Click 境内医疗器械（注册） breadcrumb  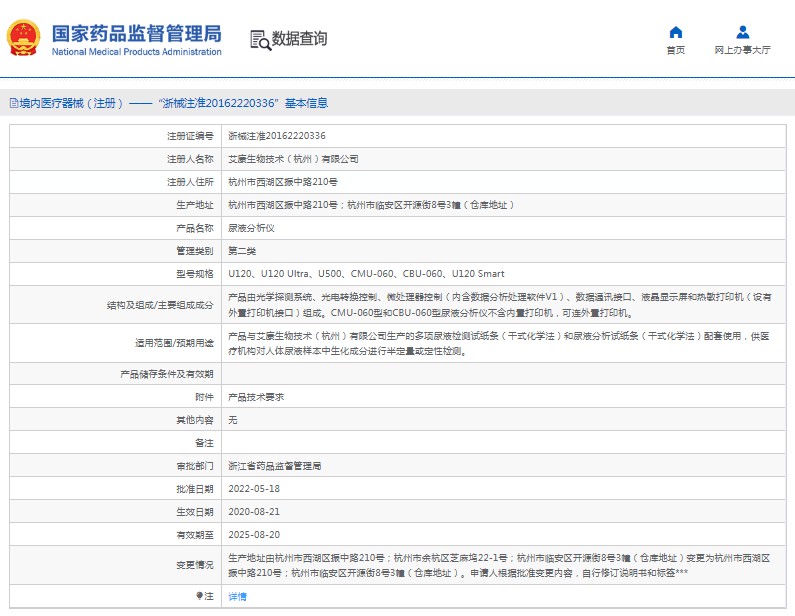click(71, 103)
